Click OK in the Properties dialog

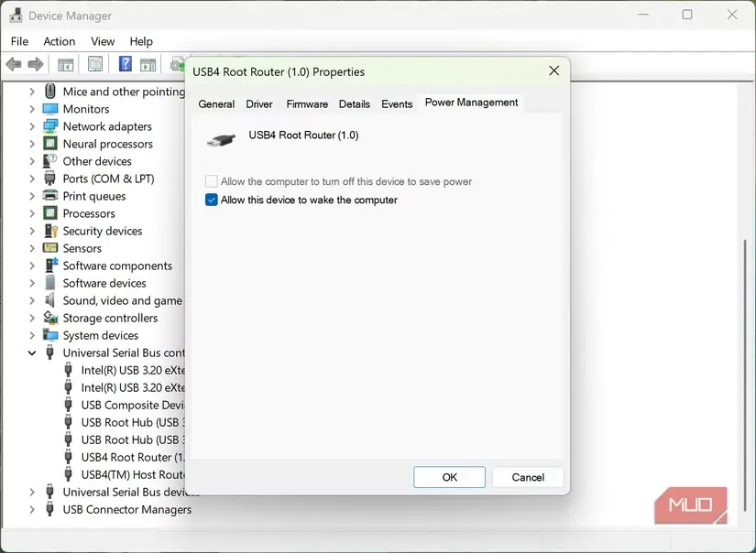click(449, 477)
